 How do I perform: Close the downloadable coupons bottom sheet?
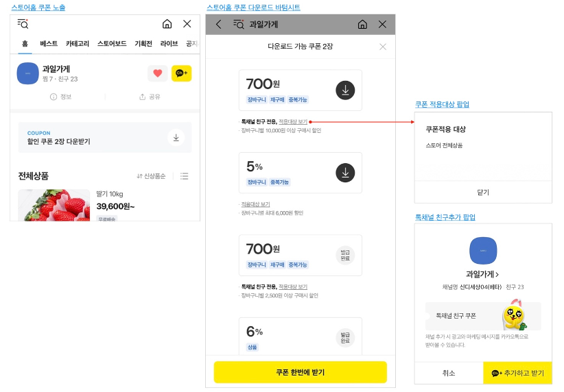(383, 47)
